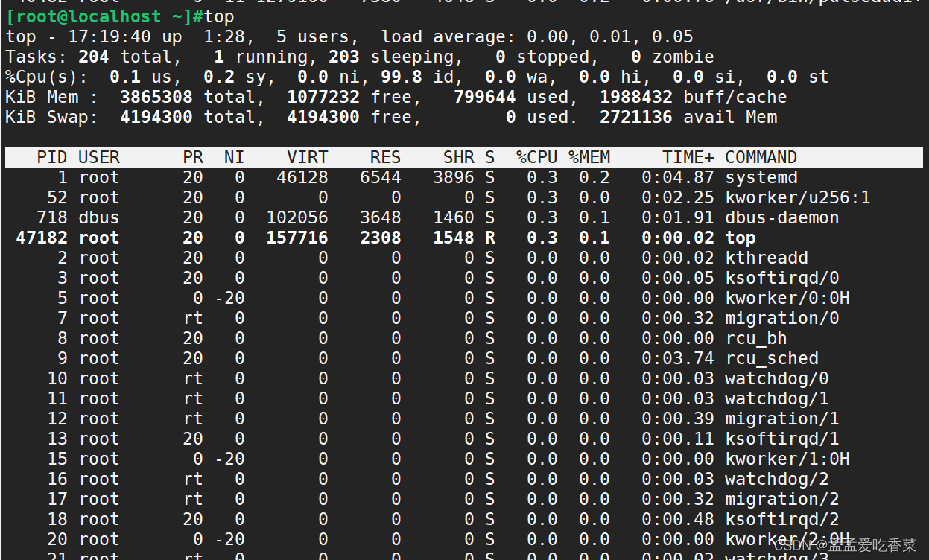Click the 'rt' priority in migration/0 row
This screenshot has width=929, height=560.
193,318
